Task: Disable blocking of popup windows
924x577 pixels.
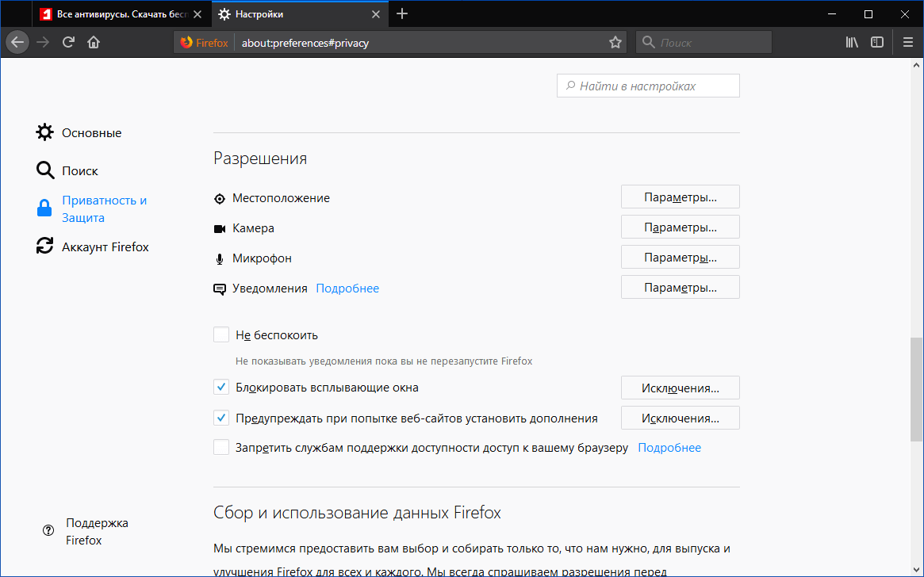Action: [x=221, y=386]
